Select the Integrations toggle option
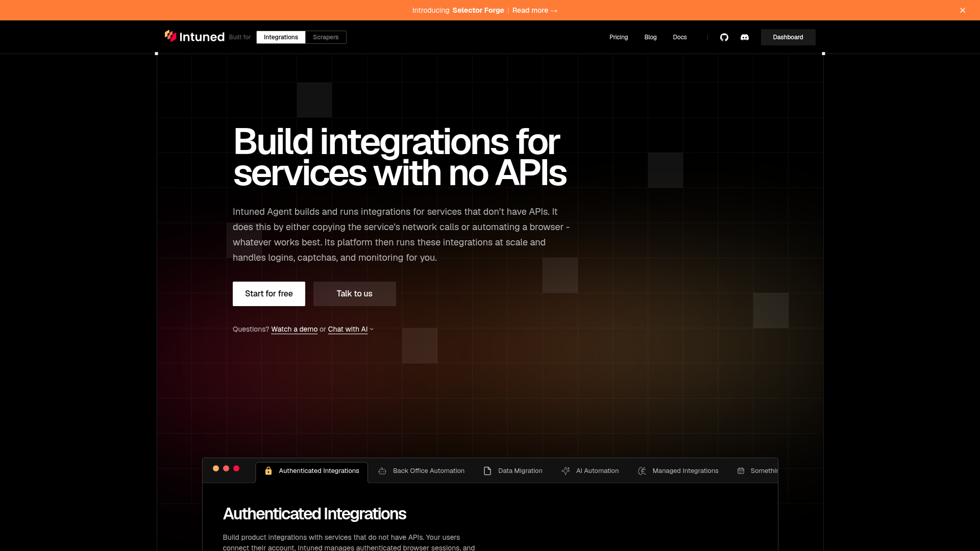The width and height of the screenshot is (980, 551). pyautogui.click(x=281, y=37)
